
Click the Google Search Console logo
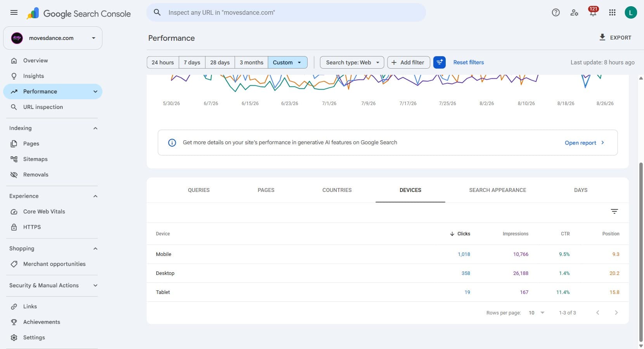click(x=79, y=14)
